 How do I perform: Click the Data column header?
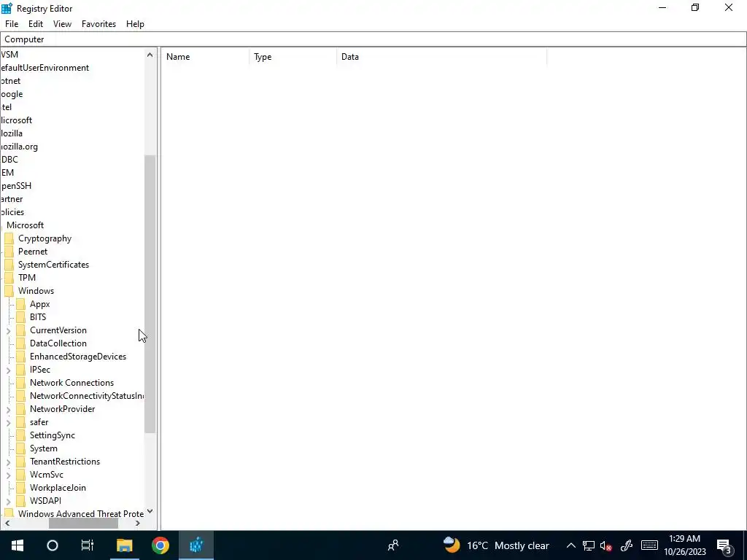[x=441, y=57]
